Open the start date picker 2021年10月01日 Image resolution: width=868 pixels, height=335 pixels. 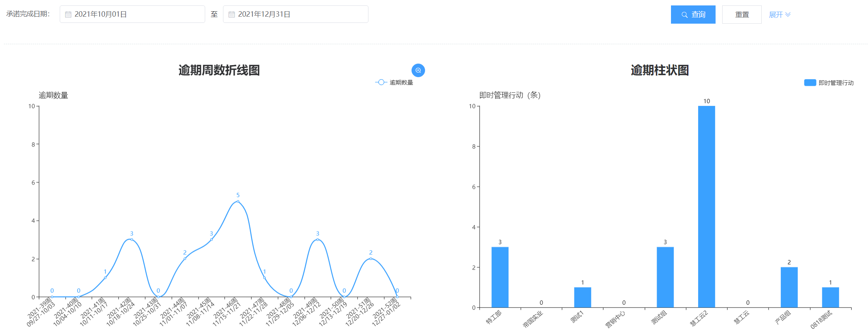[132, 14]
